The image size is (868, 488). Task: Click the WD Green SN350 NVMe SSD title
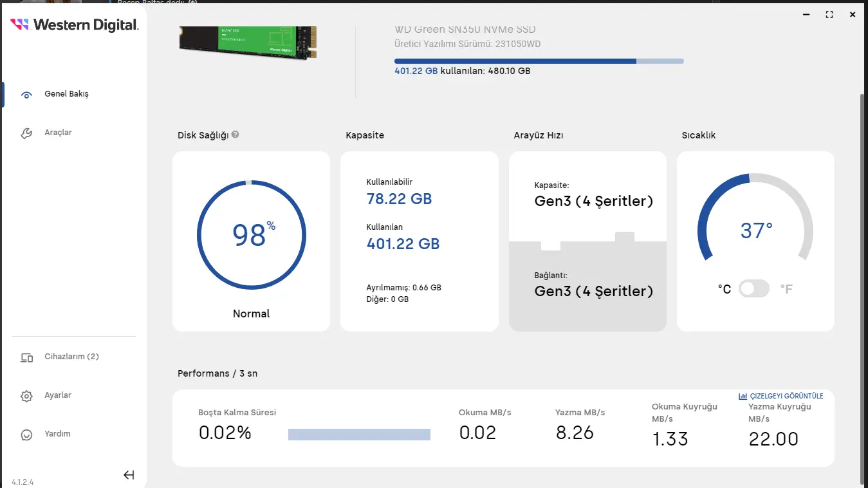[x=465, y=30]
